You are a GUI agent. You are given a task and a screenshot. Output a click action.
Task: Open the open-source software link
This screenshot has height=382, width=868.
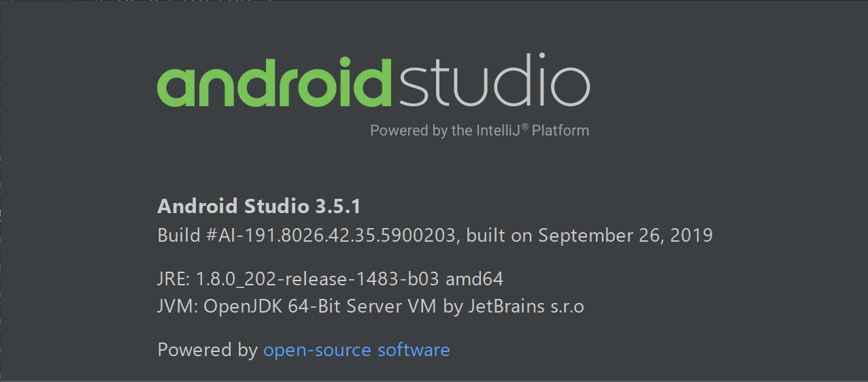[356, 350]
